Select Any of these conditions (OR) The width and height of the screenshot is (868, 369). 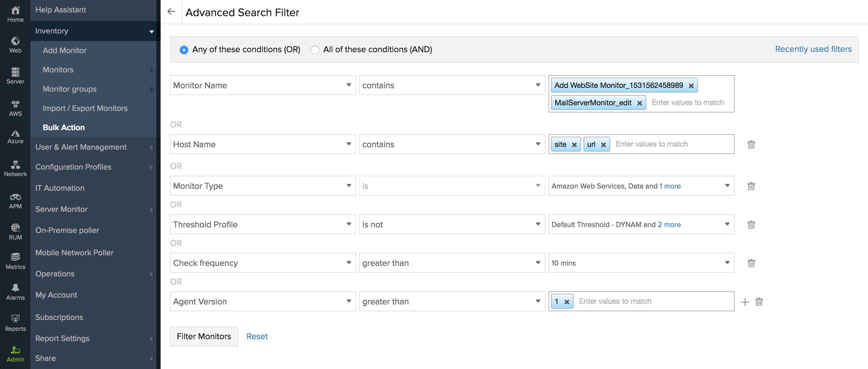[184, 50]
